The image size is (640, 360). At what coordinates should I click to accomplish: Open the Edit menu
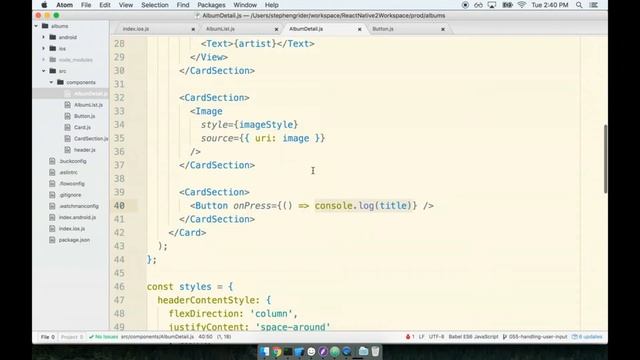(105, 5)
